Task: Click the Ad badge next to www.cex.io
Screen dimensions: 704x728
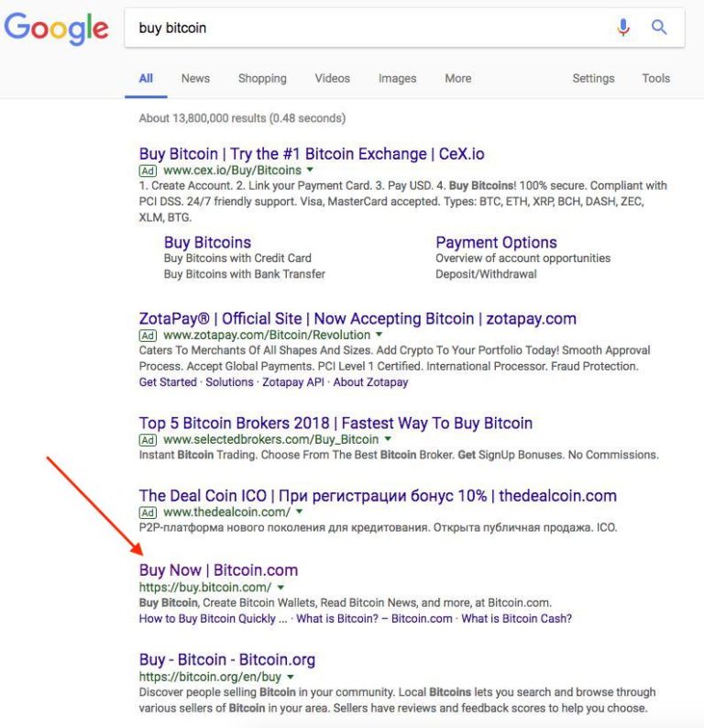Action: click(148, 171)
